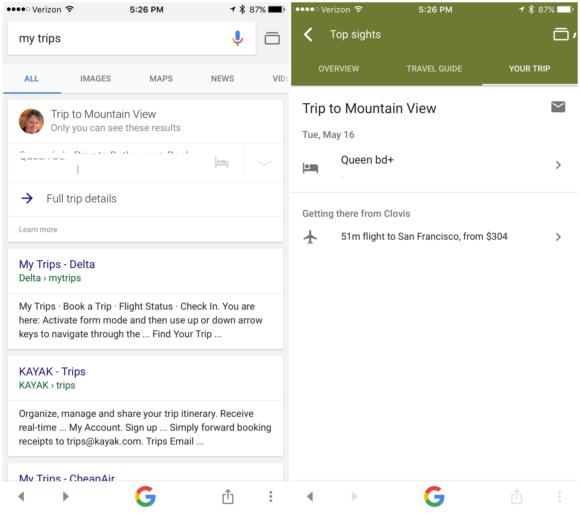
Task: Tap share icon in left bottom bar
Action: (x=228, y=496)
